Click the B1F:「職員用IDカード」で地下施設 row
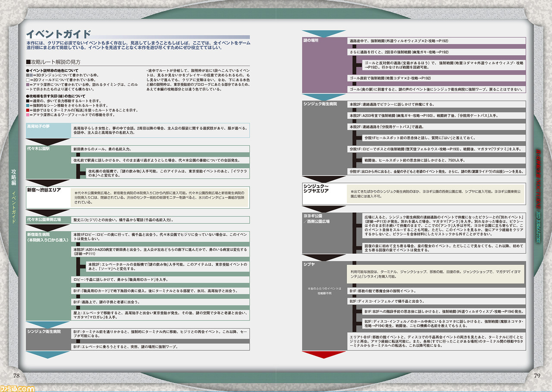The height and width of the screenshot is (392, 552). tap(160, 291)
